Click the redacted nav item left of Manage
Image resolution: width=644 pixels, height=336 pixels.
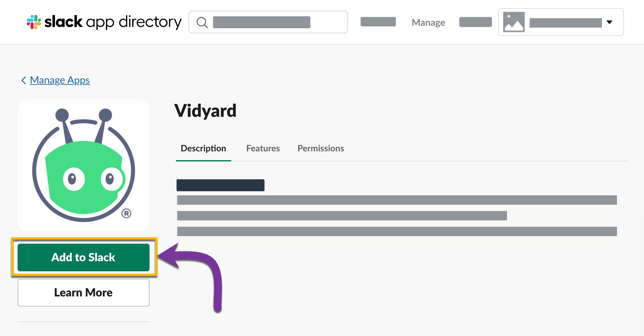pos(378,22)
